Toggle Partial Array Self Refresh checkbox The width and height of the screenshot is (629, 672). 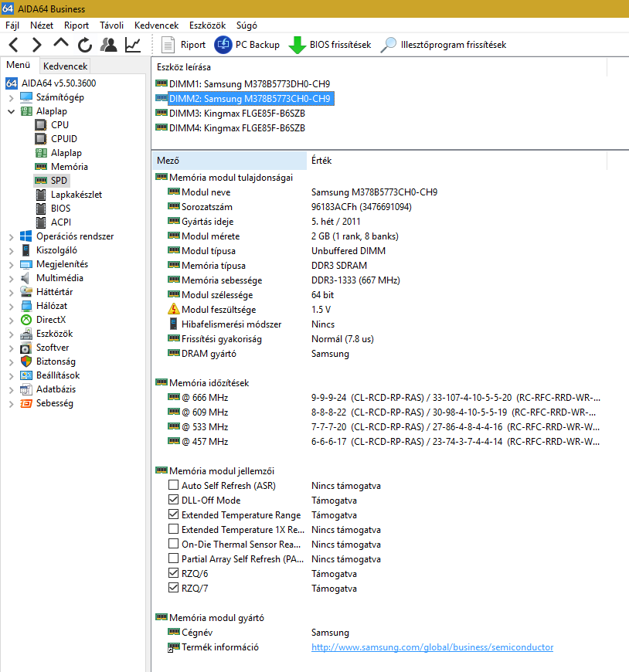[173, 558]
